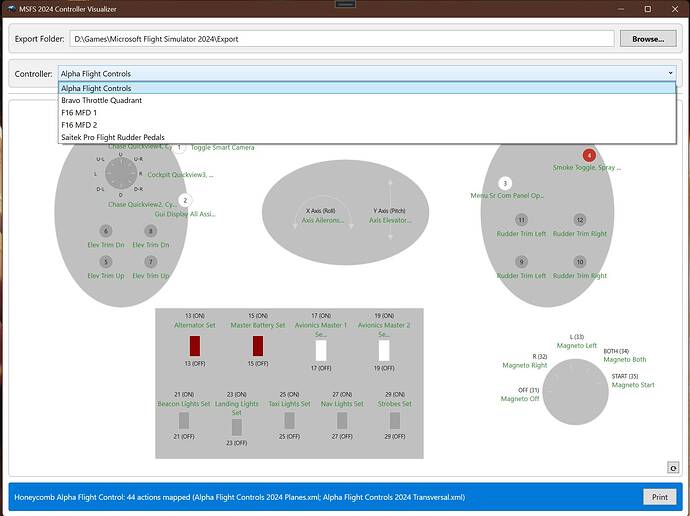Click the hat switch dial on left handle
Image resolution: width=690 pixels, height=516 pixels.
point(121,173)
